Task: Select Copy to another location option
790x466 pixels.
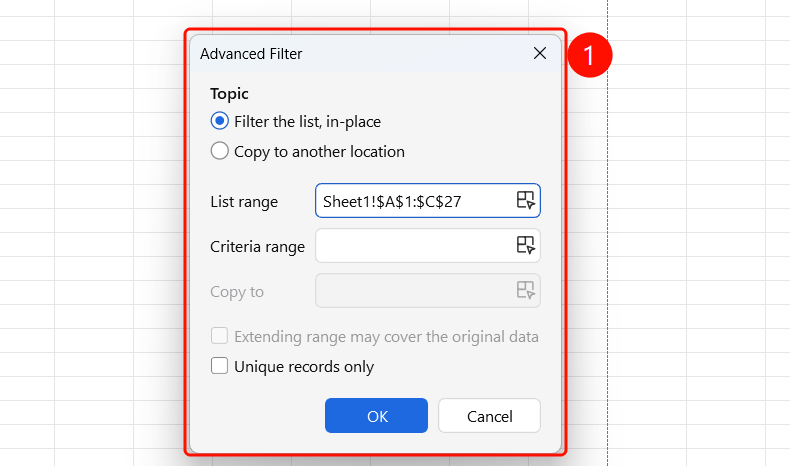Action: pyautogui.click(x=220, y=151)
